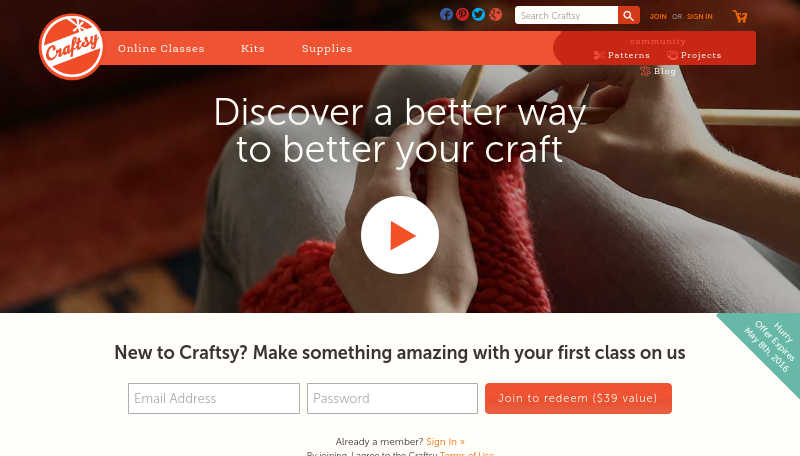Open the Kits menu
Image resolution: width=800 pixels, height=456 pixels.
253,48
